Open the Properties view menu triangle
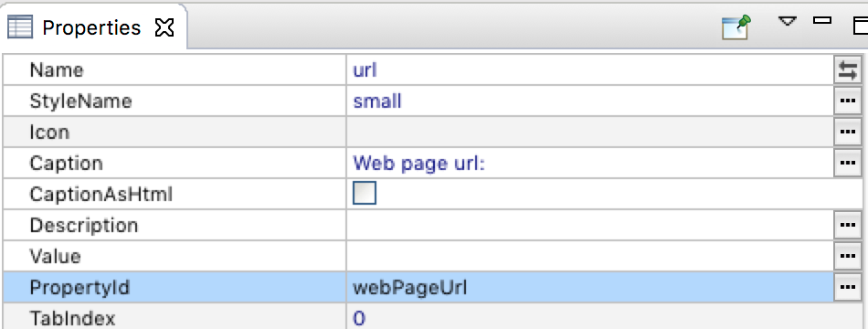 (x=788, y=22)
